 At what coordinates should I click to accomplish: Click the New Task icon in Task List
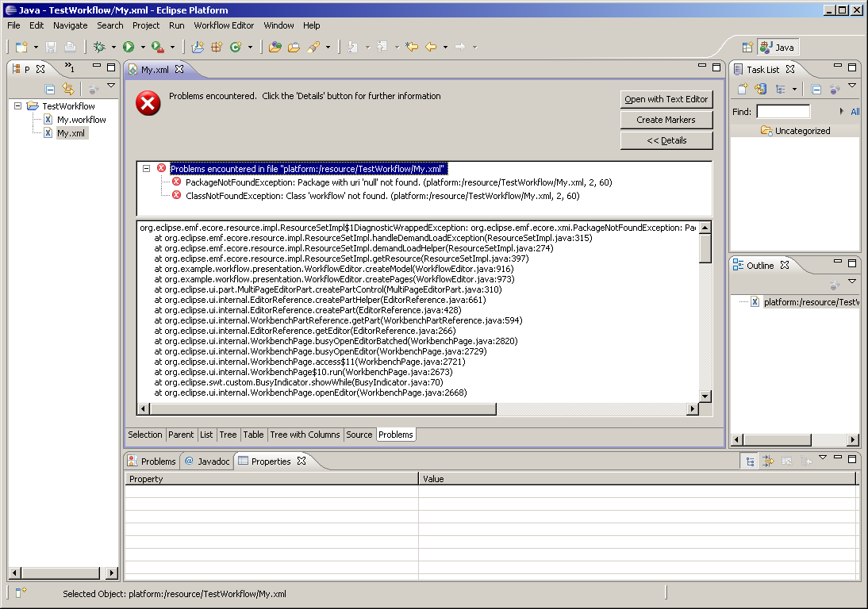[x=743, y=90]
